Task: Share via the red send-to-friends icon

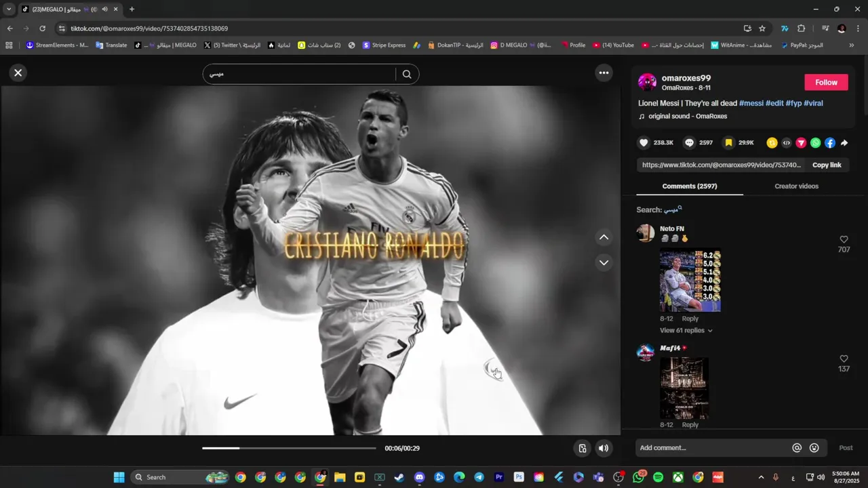Action: click(801, 142)
